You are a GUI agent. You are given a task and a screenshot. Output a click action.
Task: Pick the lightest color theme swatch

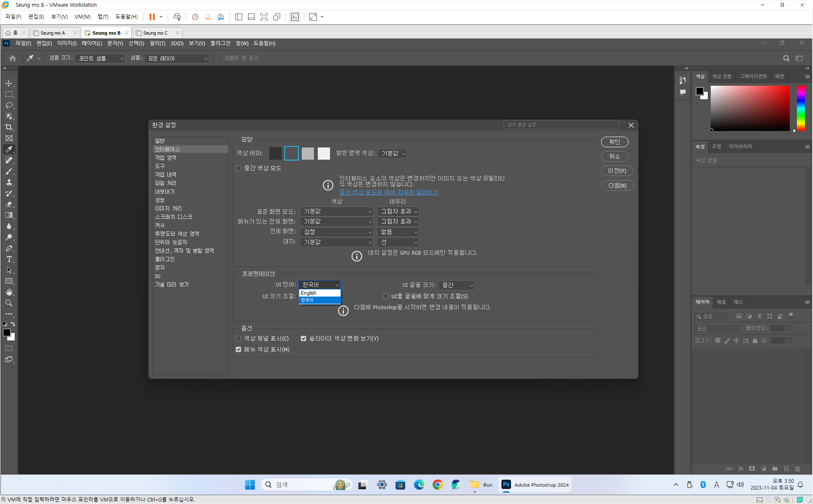click(x=324, y=153)
